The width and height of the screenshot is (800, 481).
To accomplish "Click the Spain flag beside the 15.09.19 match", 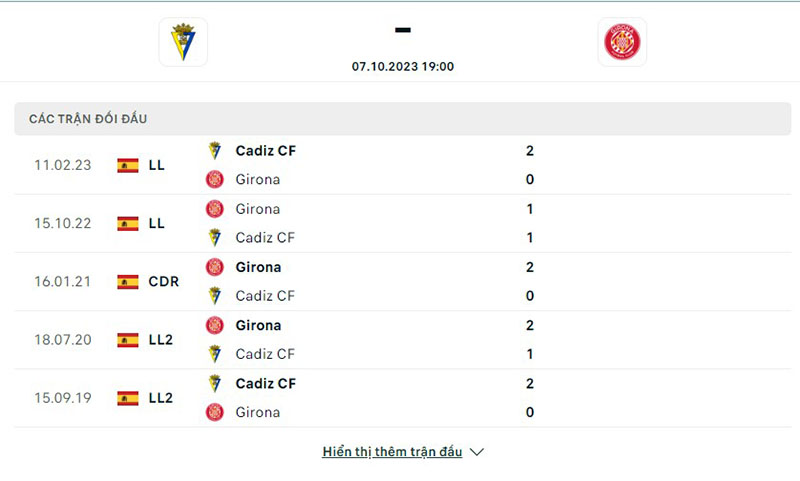I will (128, 398).
